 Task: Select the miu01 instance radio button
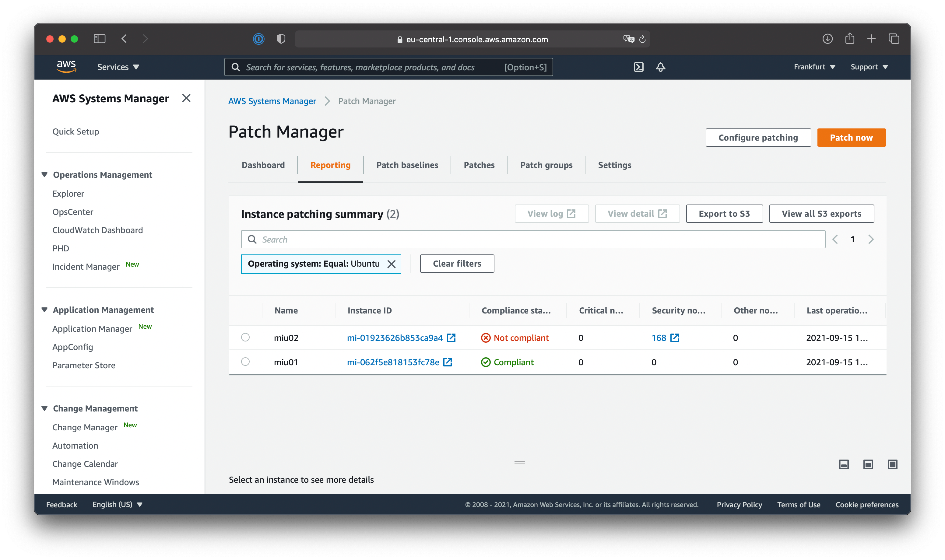coord(245,362)
